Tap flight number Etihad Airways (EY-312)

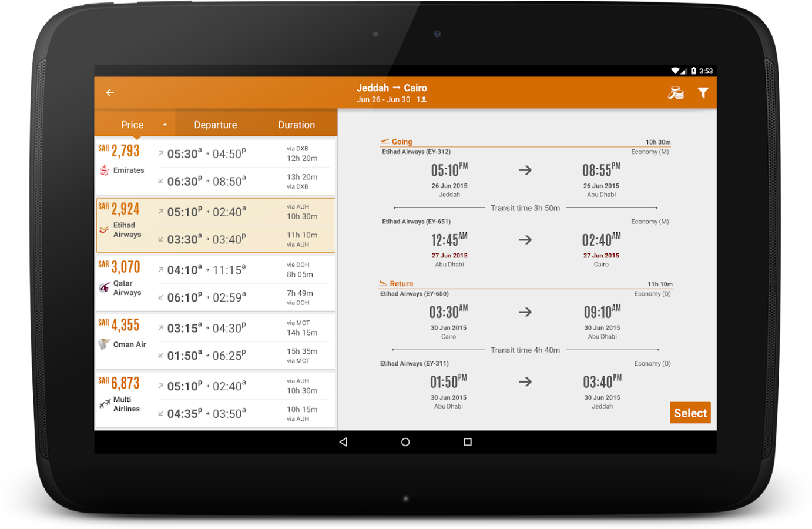pos(416,152)
